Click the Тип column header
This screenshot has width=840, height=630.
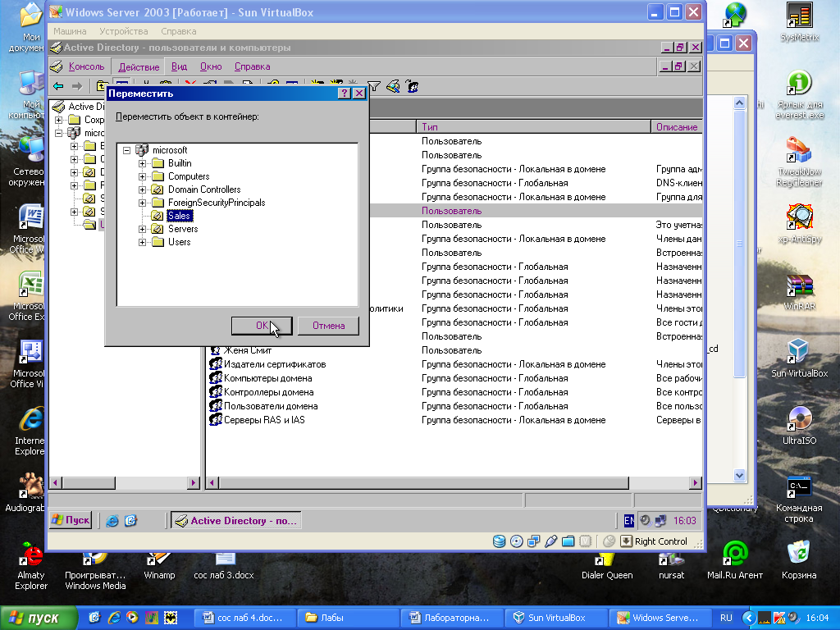click(533, 127)
